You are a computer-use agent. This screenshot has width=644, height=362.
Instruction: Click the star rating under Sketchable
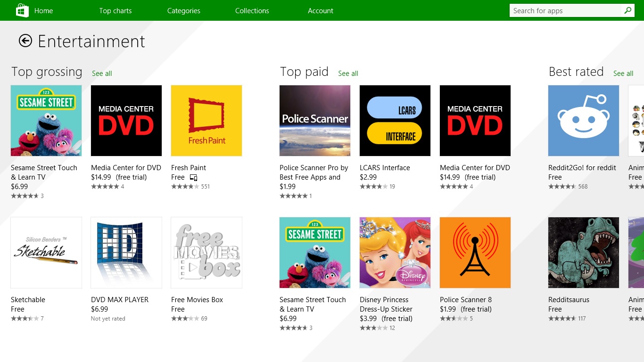[25, 319]
